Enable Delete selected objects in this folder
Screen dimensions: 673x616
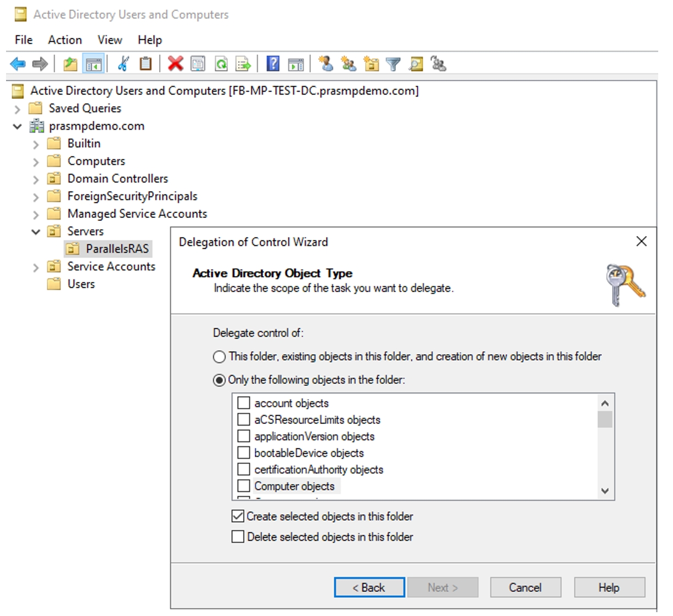point(238,536)
